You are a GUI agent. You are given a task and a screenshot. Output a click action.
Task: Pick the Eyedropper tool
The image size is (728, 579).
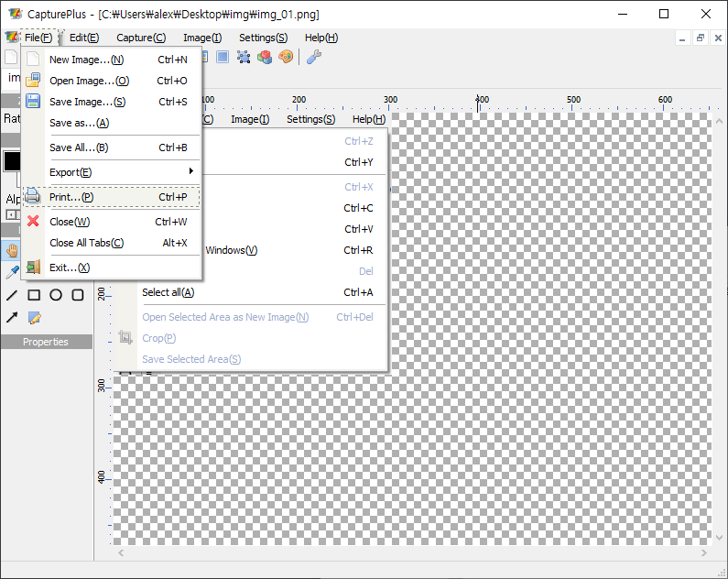point(12,272)
